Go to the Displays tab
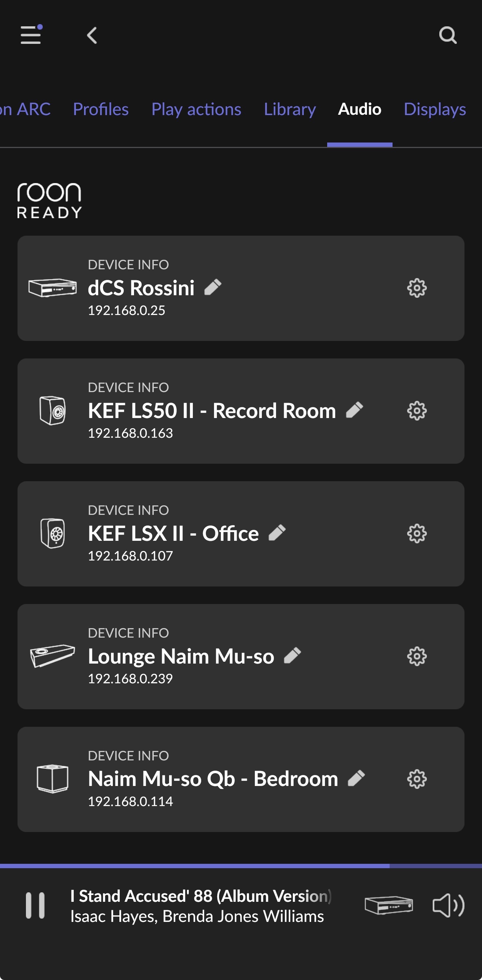This screenshot has height=980, width=482. 435,110
